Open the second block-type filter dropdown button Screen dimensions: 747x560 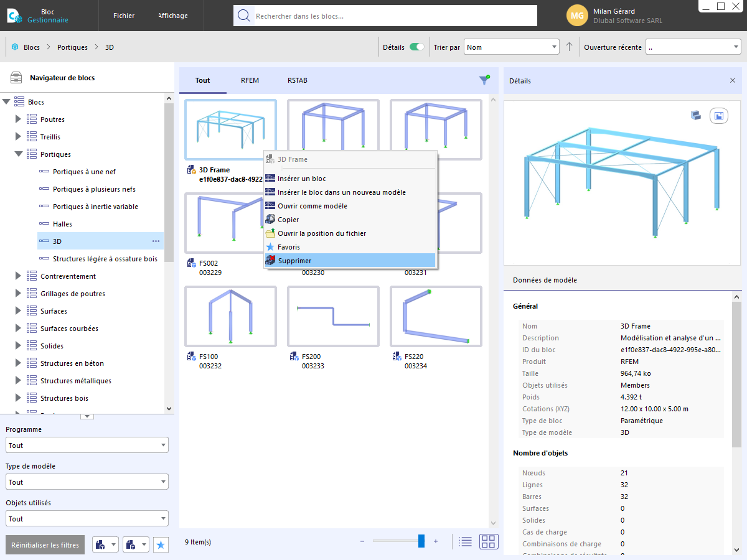point(136,545)
